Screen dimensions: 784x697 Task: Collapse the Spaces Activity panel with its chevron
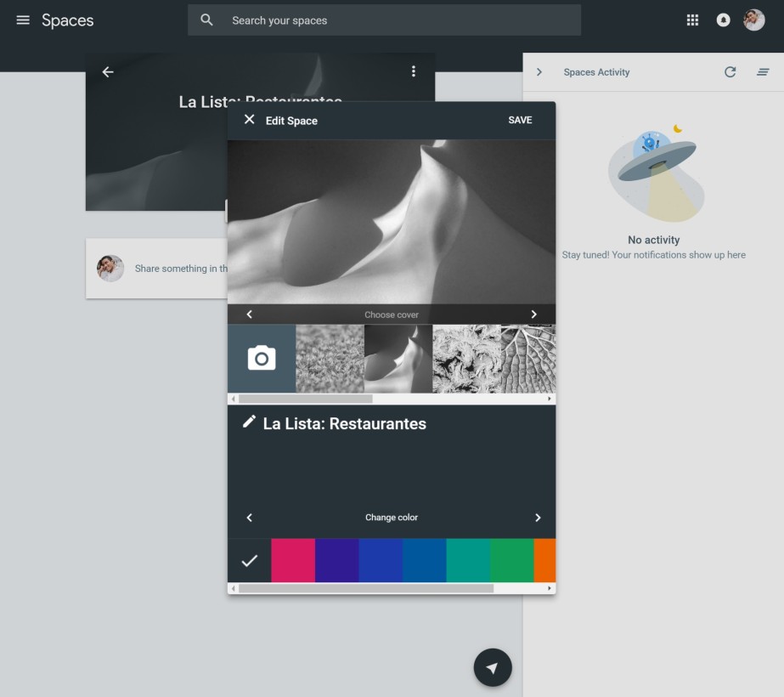pyautogui.click(x=539, y=72)
